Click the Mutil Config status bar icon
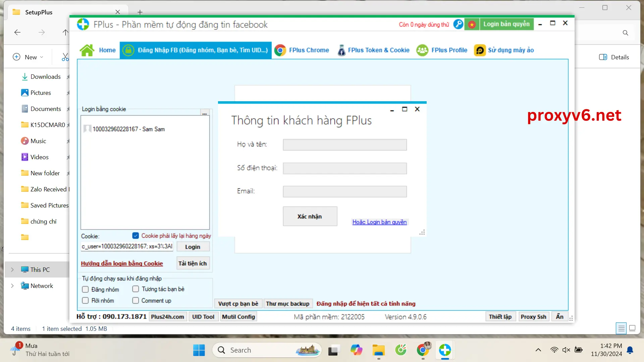The width and height of the screenshot is (644, 362). coord(239,316)
